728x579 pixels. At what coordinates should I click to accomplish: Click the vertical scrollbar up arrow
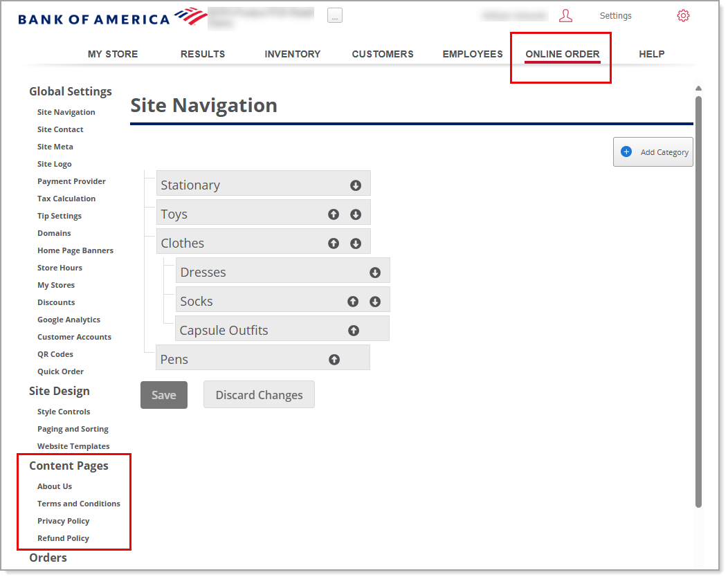[x=698, y=89]
